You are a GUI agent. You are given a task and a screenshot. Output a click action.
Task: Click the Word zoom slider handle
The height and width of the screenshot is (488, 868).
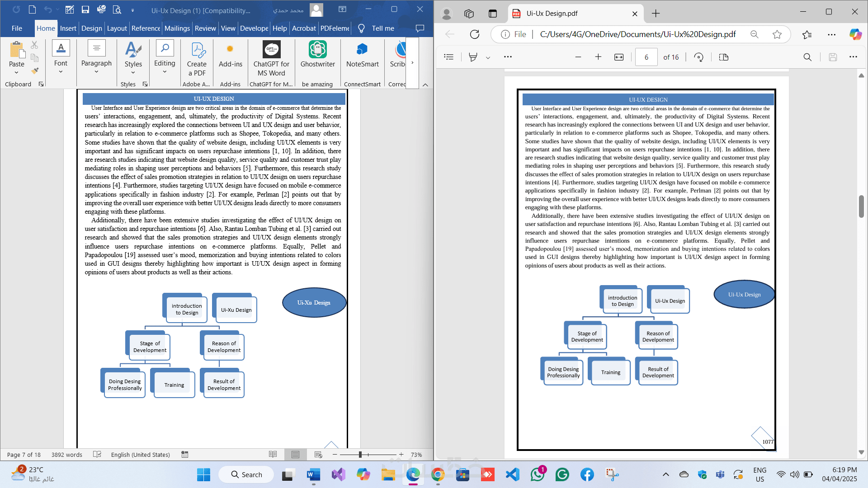coord(360,455)
